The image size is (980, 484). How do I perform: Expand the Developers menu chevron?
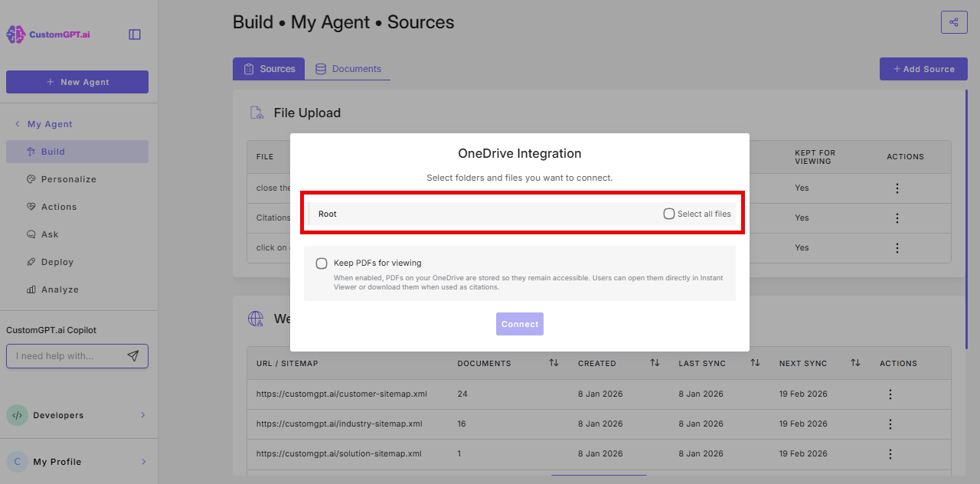(143, 415)
